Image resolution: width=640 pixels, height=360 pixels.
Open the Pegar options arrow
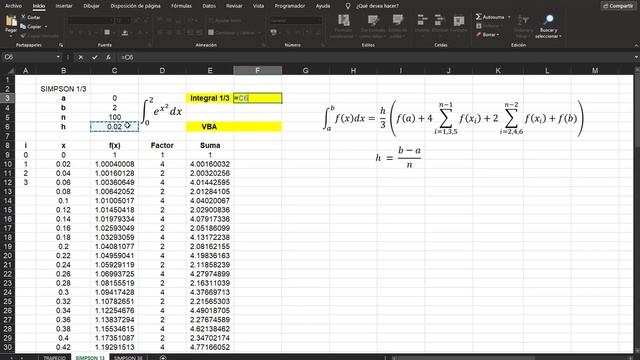[x=11, y=36]
